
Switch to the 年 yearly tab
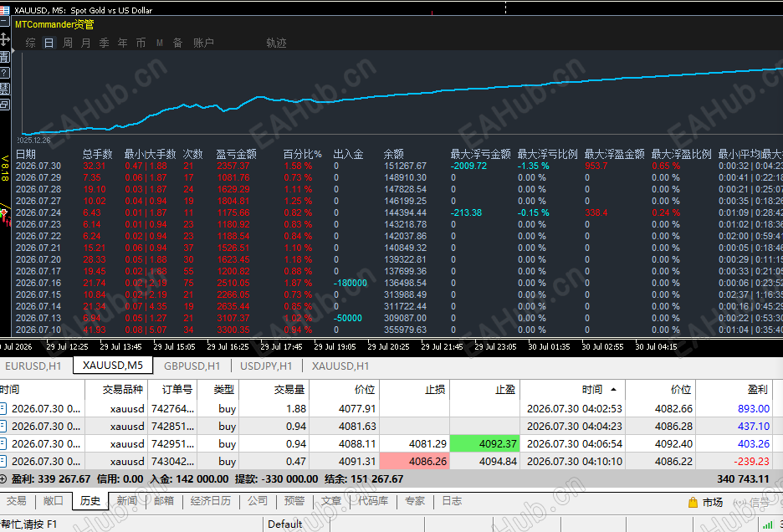click(x=122, y=43)
